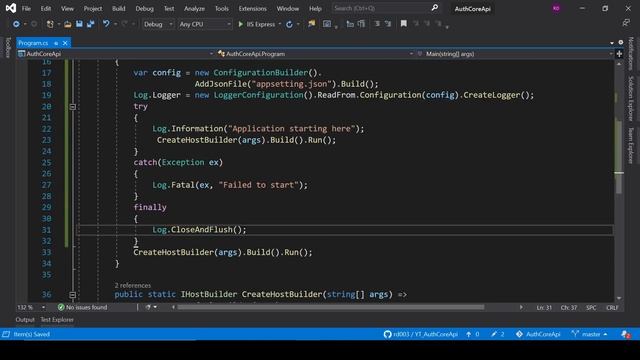Image resolution: width=640 pixels, height=360 pixels.
Task: Open the account avatar badge
Action: tap(556, 8)
